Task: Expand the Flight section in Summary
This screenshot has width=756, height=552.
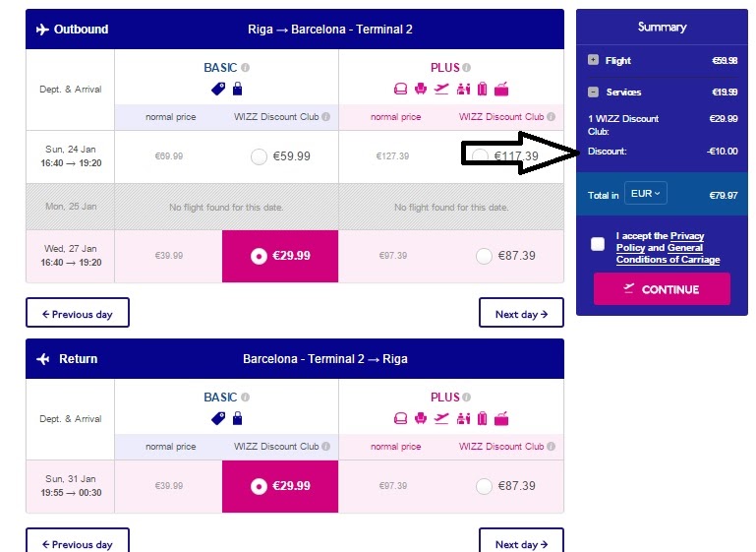Action: point(593,60)
